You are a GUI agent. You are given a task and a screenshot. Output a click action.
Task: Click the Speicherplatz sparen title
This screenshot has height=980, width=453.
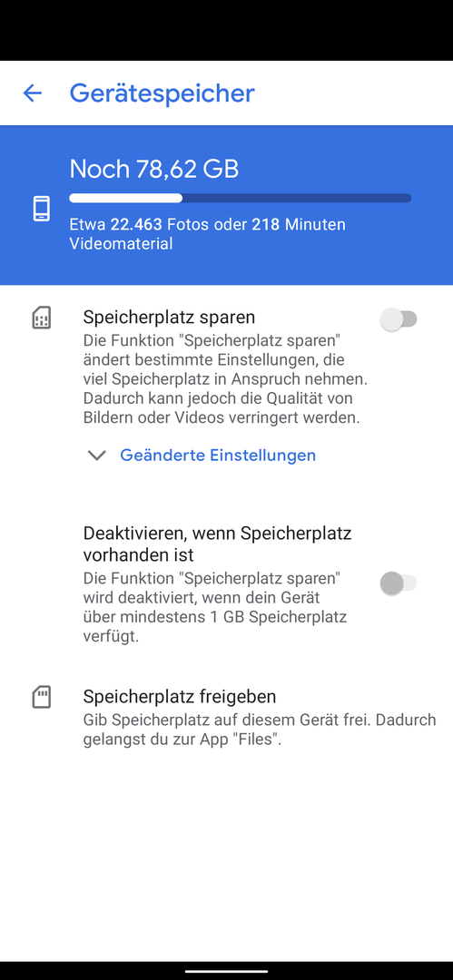[x=169, y=317]
